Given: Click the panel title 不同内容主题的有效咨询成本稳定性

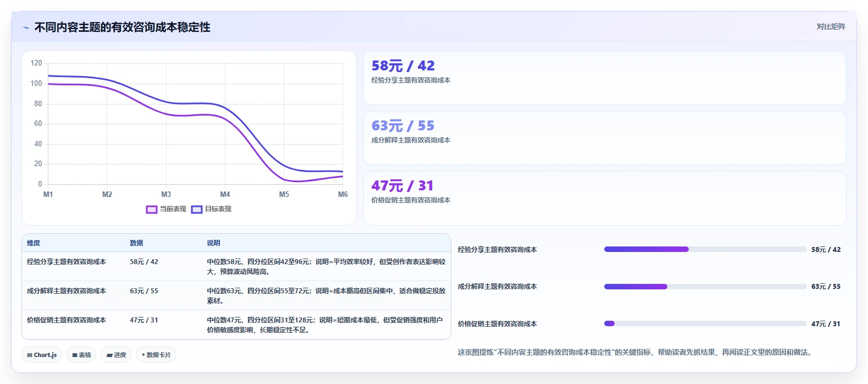Looking at the screenshot, I should click(x=122, y=28).
